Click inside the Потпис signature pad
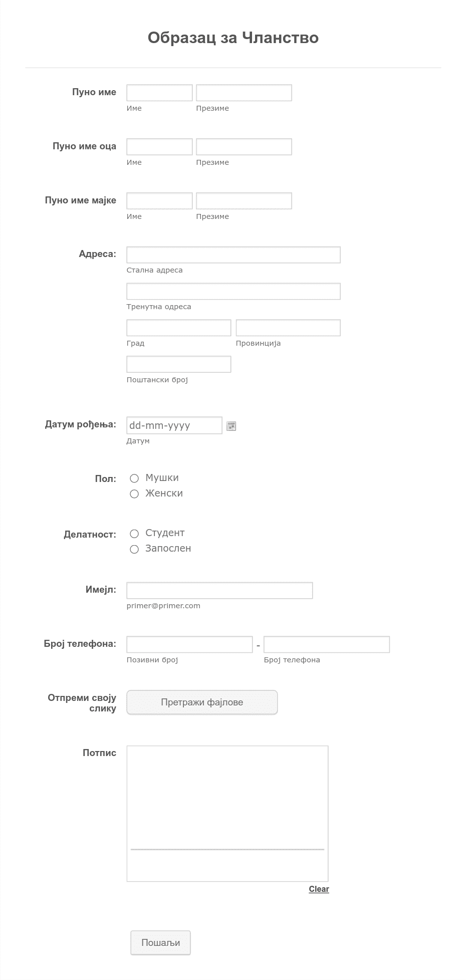This screenshot has height=980, width=466. 227,814
